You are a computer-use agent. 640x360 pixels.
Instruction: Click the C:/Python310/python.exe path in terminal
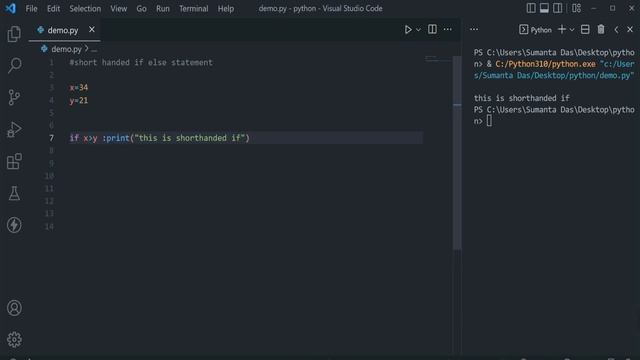[x=545, y=64]
